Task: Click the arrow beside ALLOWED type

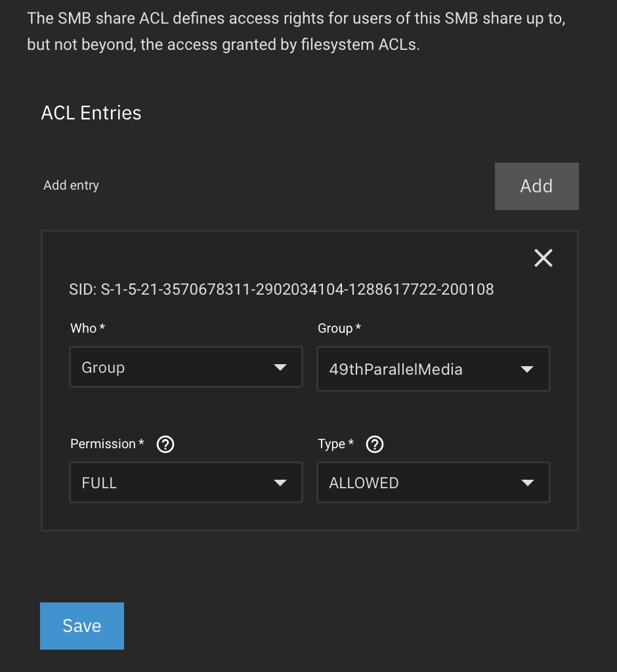Action: (x=526, y=483)
